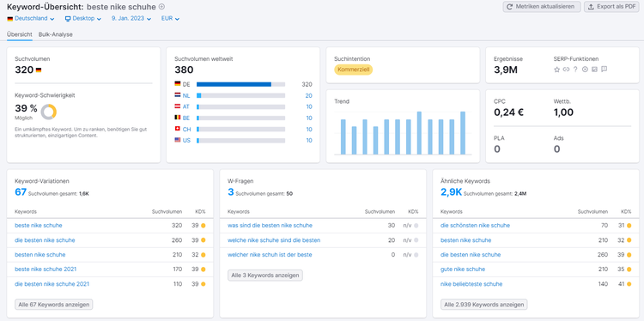This screenshot has height=321, width=644.
Task: Open the EUR currency dropdown
Action: pos(170,19)
